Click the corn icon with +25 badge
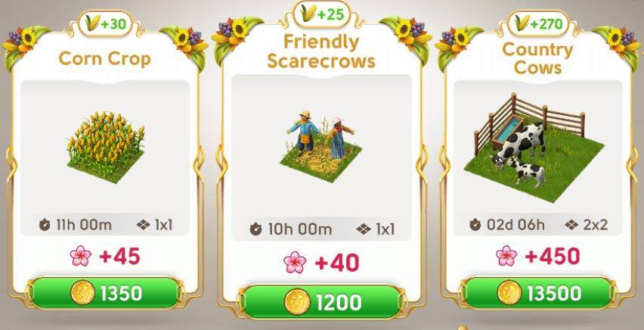This screenshot has width=644, height=330. (x=308, y=13)
